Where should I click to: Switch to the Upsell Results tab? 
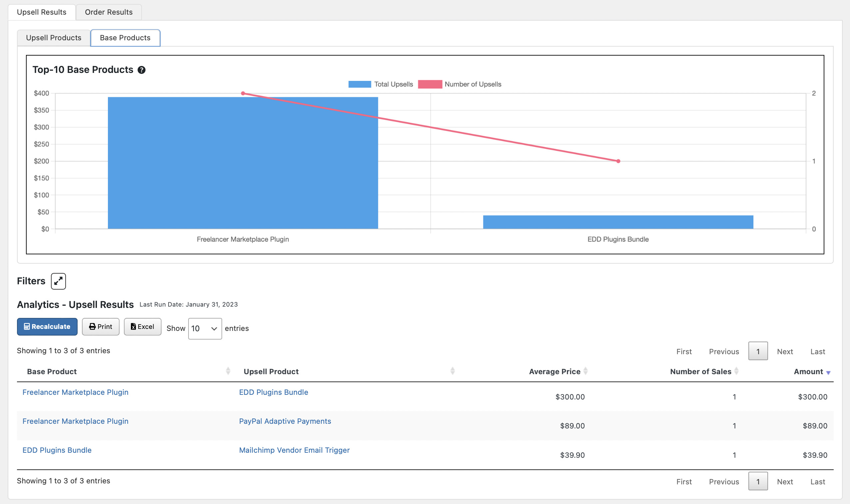coord(42,12)
